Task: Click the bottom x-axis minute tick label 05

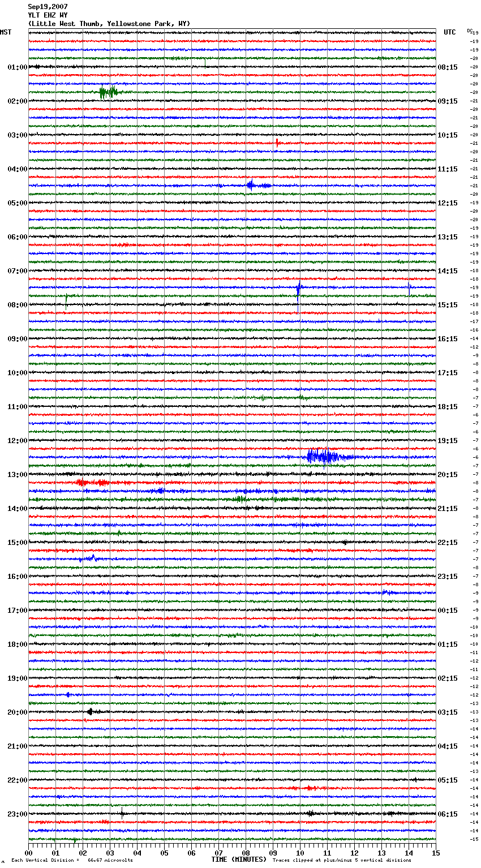Action: [x=164, y=853]
